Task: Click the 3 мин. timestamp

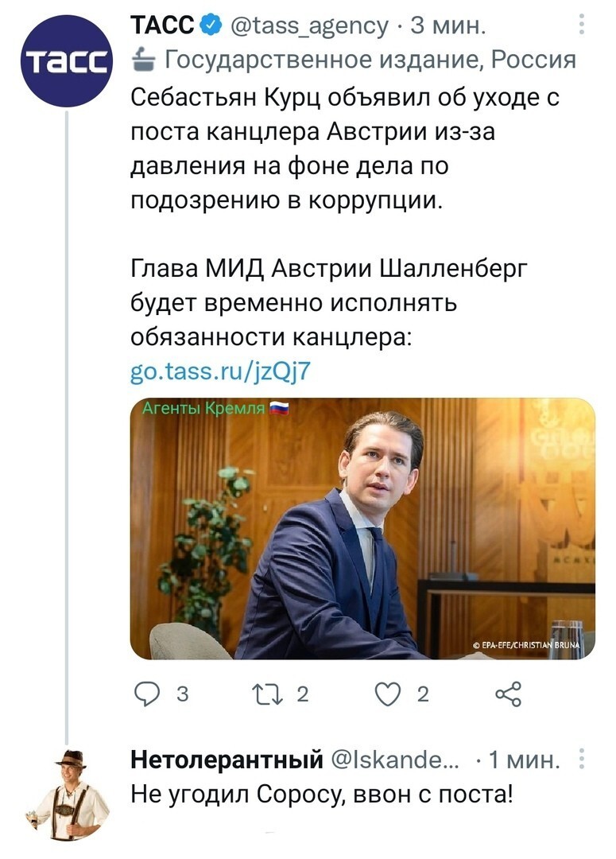Action: coord(448,25)
